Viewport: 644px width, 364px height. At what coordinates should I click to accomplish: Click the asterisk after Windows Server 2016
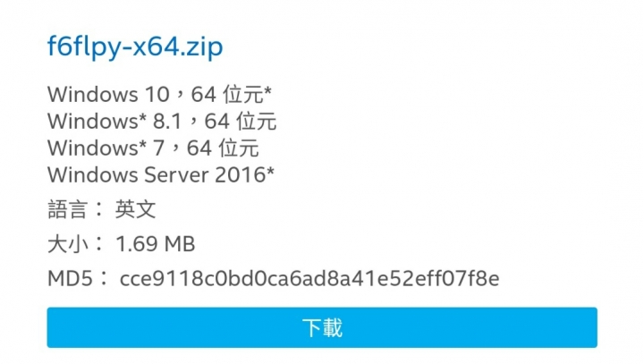coord(270,171)
